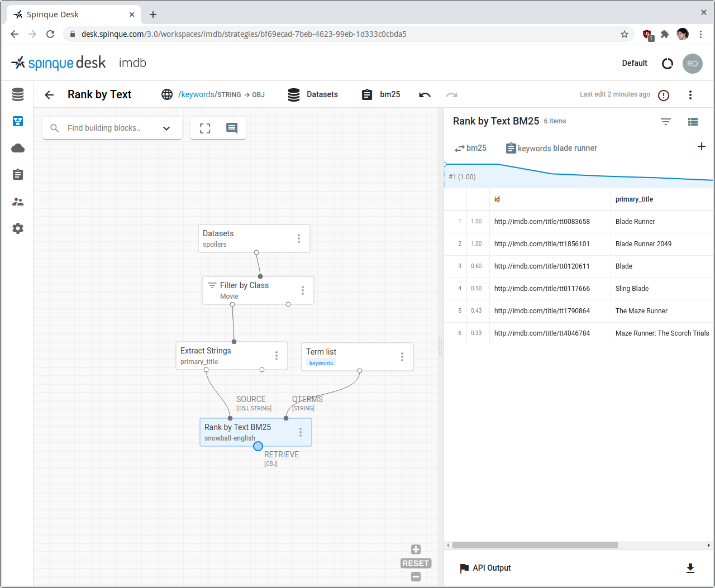
Task: Click the right scroll arrow in results
Action: 709,545
